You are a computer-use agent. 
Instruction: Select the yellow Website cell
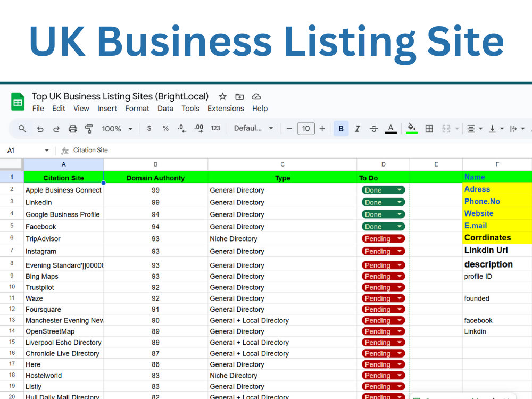pyautogui.click(x=497, y=213)
